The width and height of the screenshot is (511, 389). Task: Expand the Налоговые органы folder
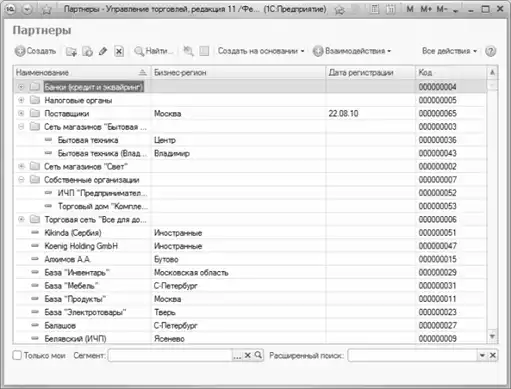[x=21, y=100]
